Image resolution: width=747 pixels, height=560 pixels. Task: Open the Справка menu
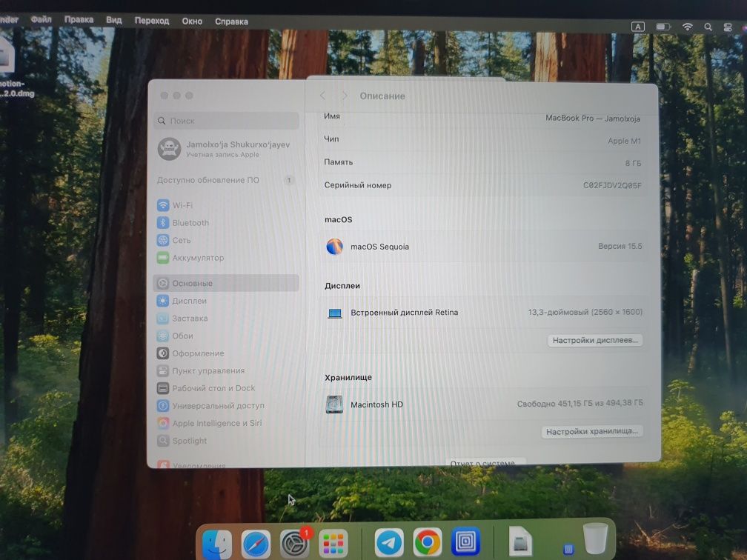[x=231, y=21]
